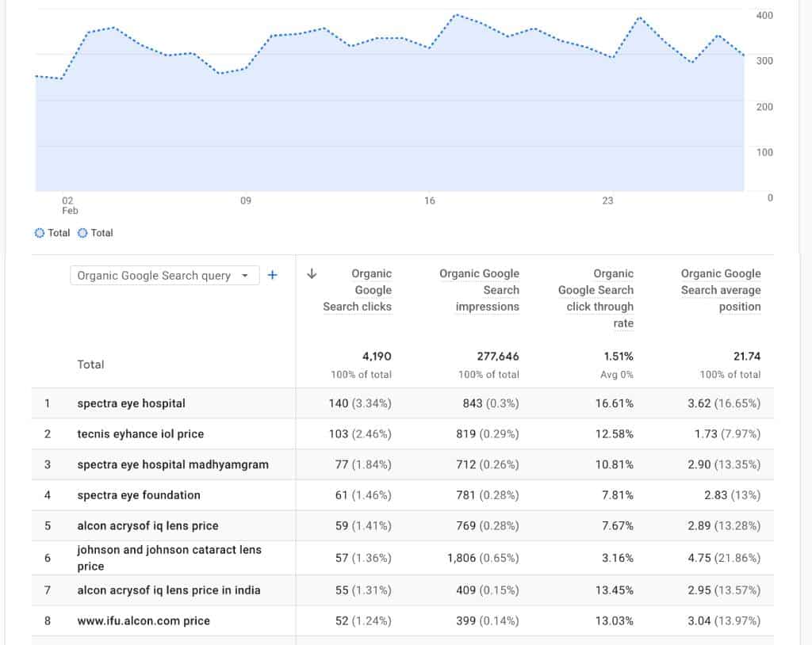Click the 1,806 (0.65%) impressions cell
Screen dimensions: 812x645
pos(483,558)
